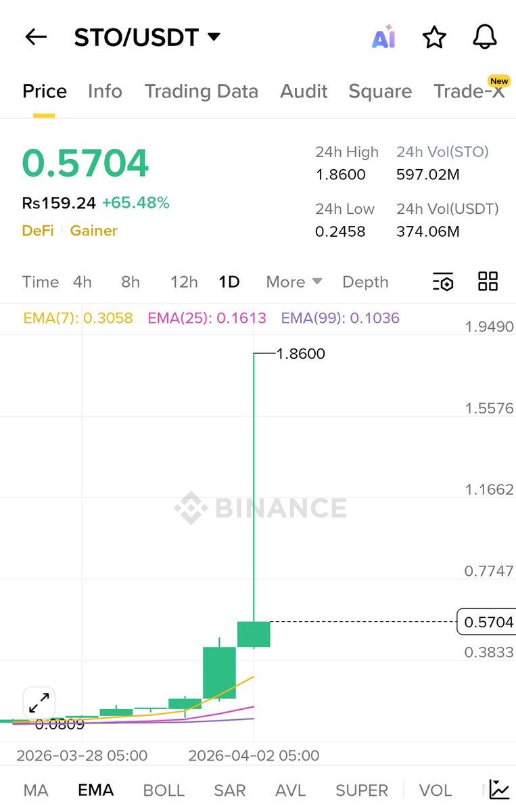
Task: Open the Trading Data tab
Action: [x=202, y=91]
